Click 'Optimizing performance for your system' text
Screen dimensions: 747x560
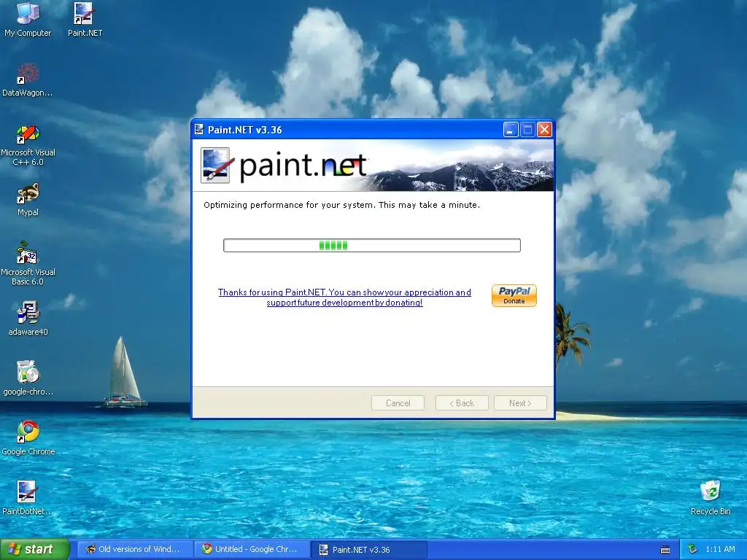(x=289, y=205)
